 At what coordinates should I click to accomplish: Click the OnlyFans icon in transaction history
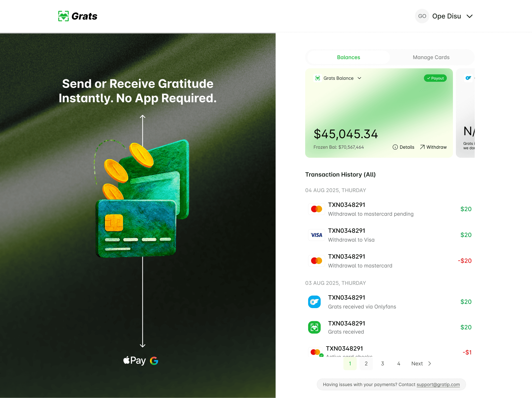(314, 302)
